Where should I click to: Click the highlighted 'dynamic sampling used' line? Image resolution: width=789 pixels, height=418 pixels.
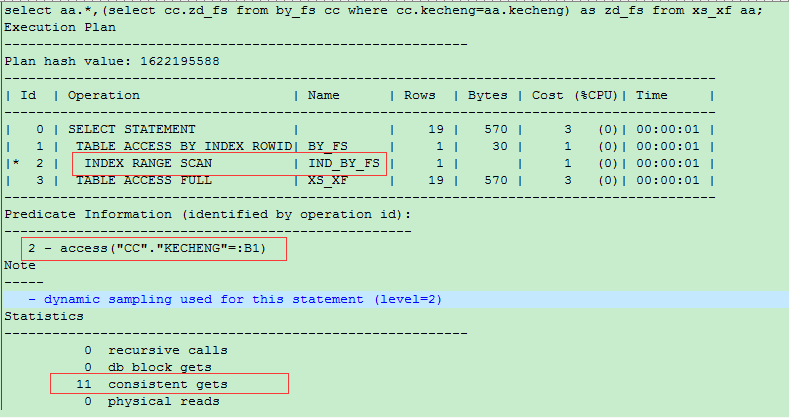(x=397, y=299)
